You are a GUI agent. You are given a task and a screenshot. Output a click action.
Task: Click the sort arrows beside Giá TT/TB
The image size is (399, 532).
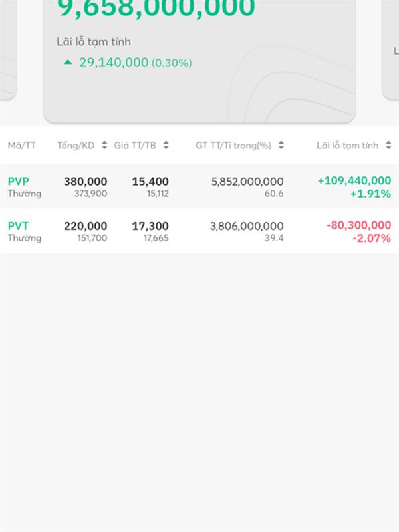tap(166, 146)
